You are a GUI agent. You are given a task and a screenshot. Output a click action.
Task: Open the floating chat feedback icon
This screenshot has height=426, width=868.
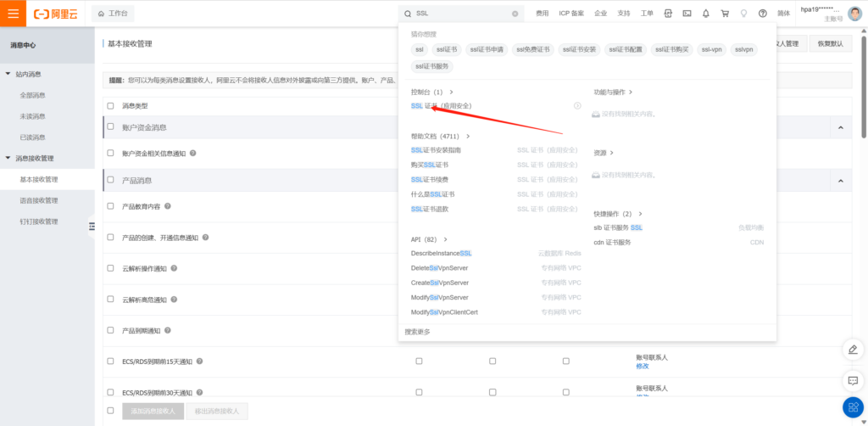coord(853,379)
